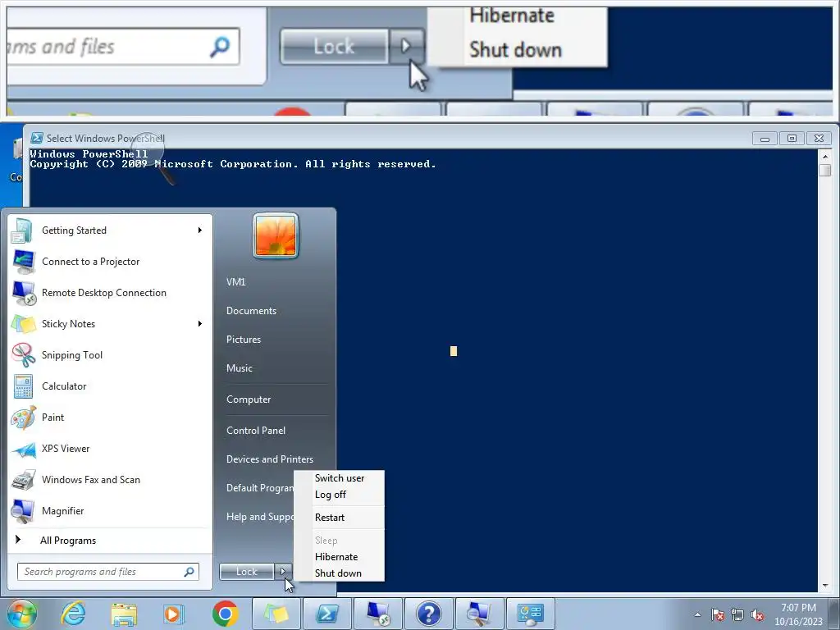The image size is (840, 630).
Task: Open the Snipping Tool
Action: 110,354
